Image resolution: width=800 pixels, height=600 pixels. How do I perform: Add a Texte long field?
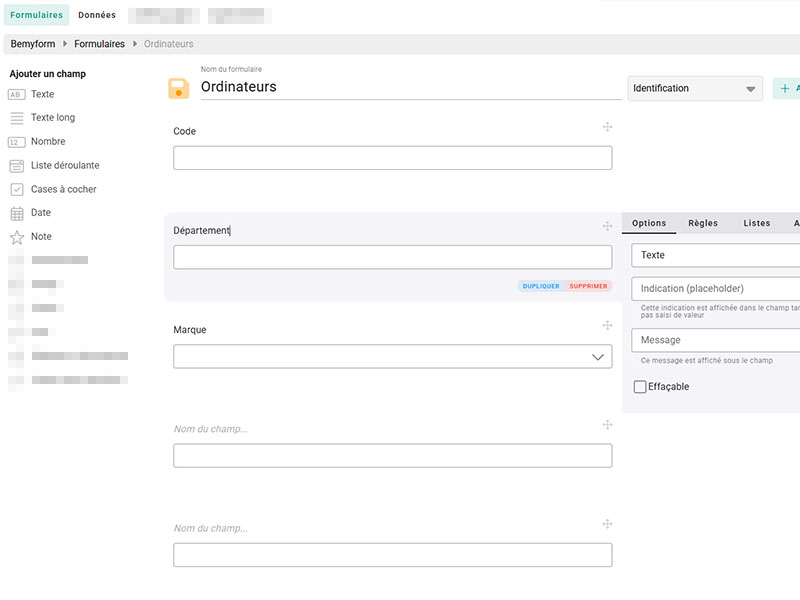click(52, 118)
